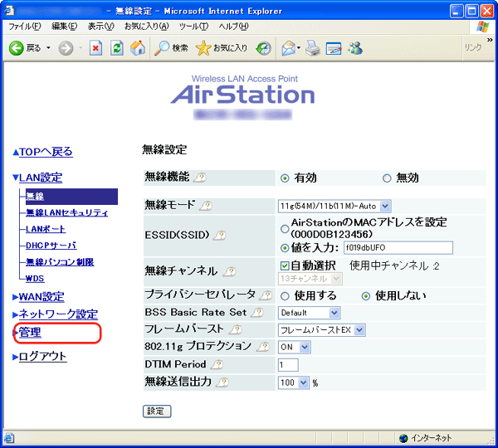Viewport: 498px width, 448px height.
Task: Select 値を入力 radio for ESSID
Action: point(285,248)
